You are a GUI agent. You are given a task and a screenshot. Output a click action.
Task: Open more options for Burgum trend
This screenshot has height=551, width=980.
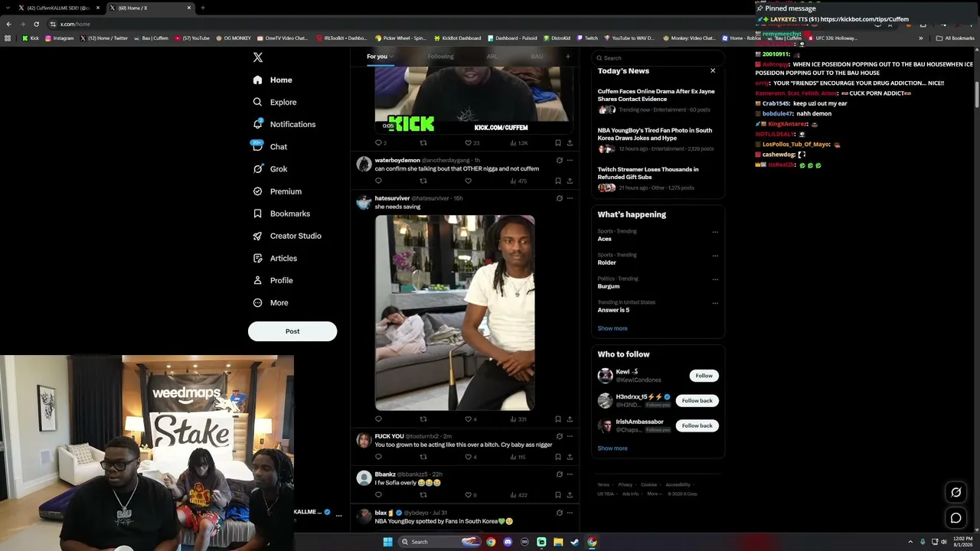(x=715, y=279)
